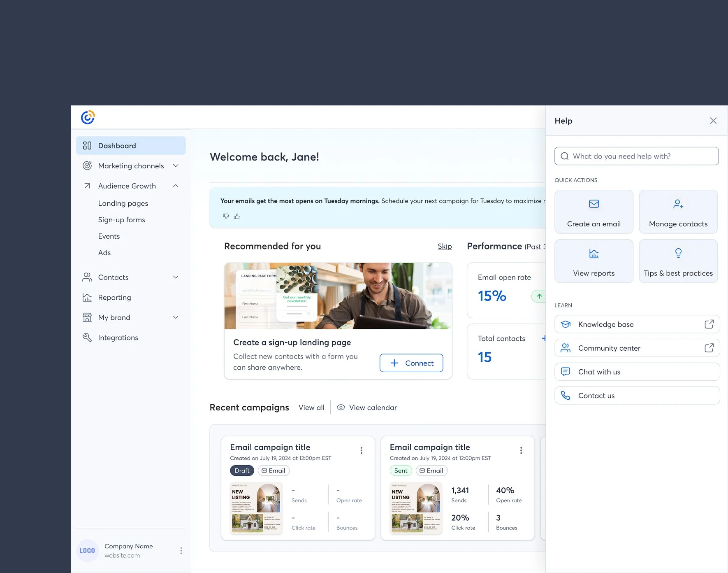
Task: Navigate to Events
Action: [x=109, y=236]
